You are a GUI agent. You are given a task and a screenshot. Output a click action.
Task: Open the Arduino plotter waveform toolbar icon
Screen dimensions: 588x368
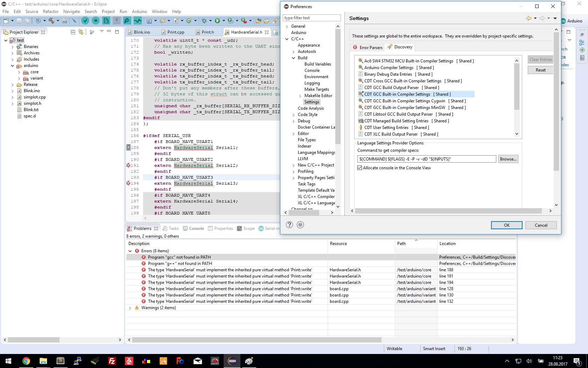[x=138, y=21]
